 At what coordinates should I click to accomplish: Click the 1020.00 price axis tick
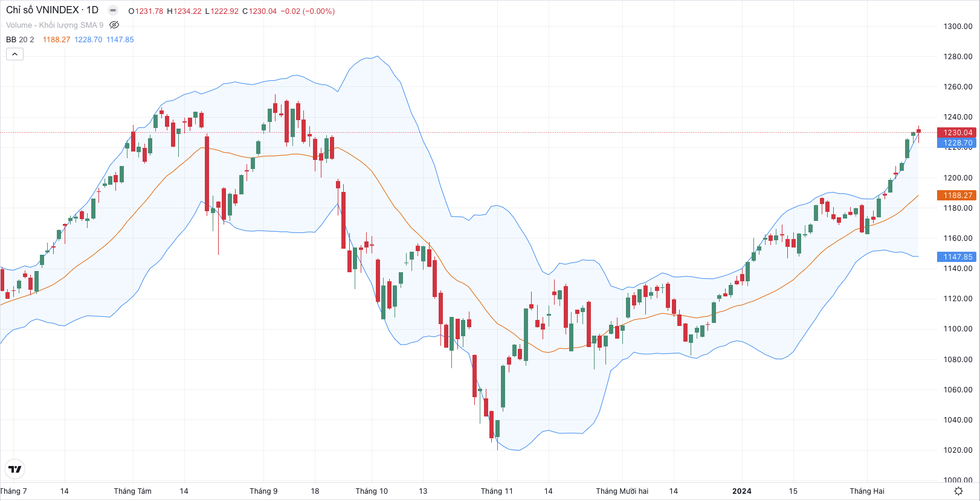pos(958,450)
